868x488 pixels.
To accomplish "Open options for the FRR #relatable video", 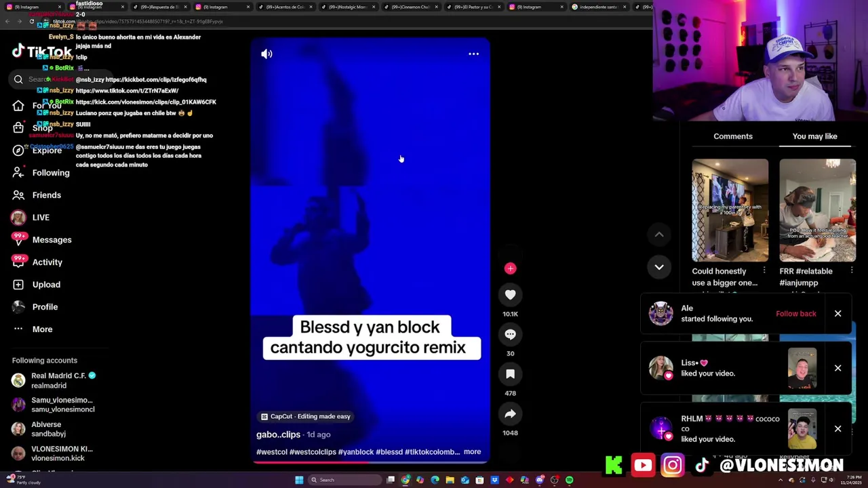I will coord(851,271).
